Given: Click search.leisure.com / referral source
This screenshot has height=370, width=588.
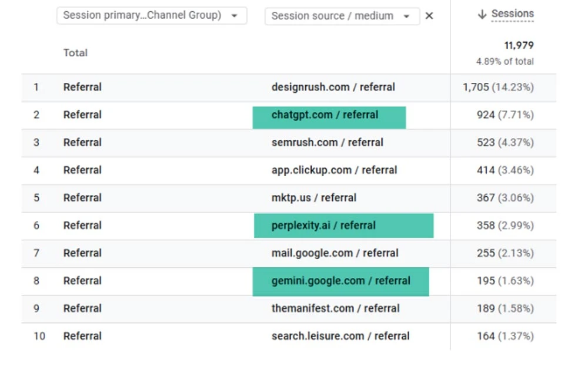Looking at the screenshot, I should (x=340, y=336).
